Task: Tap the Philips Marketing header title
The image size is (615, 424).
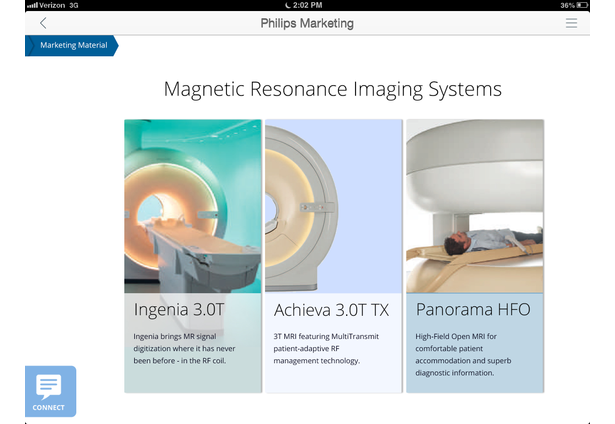Action: click(x=307, y=24)
